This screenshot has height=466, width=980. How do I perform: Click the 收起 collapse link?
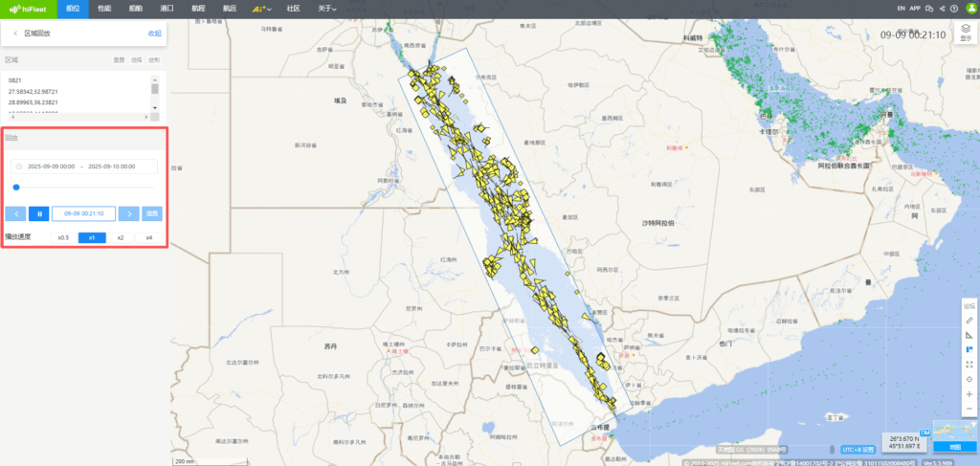point(154,33)
